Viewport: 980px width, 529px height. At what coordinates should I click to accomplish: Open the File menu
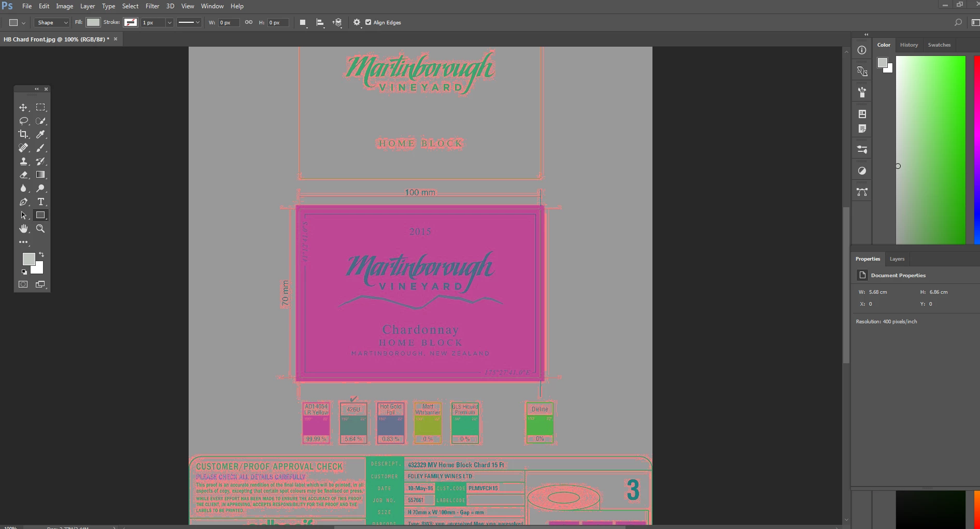click(x=27, y=6)
